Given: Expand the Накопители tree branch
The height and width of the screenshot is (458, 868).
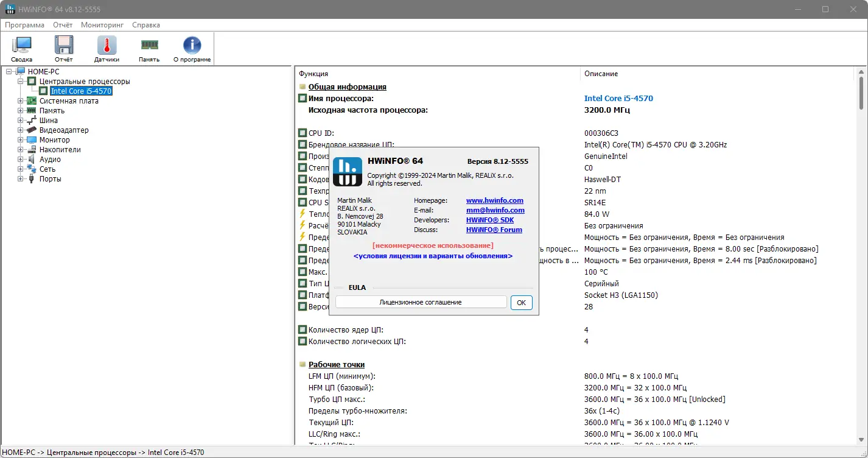Looking at the screenshot, I should click(x=20, y=150).
